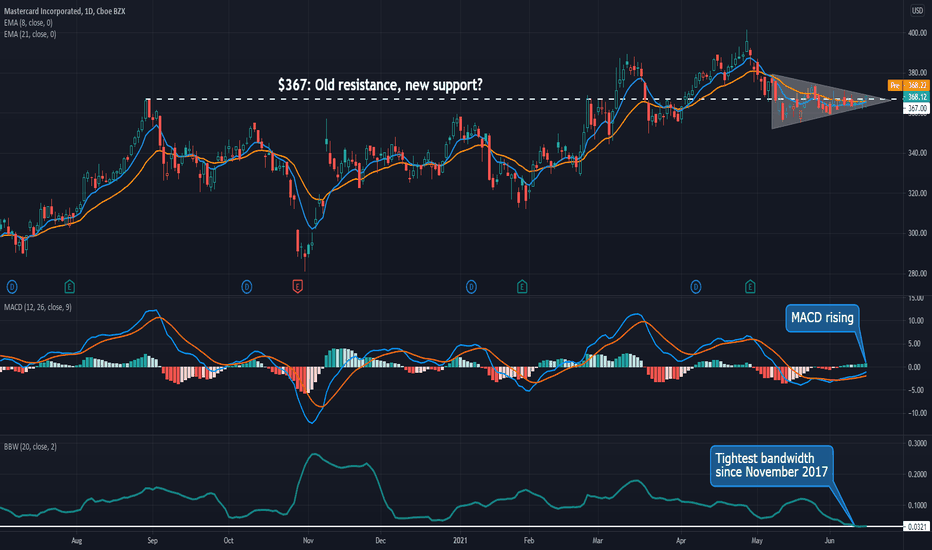Click the teal 368.12 last price label

(x=916, y=97)
